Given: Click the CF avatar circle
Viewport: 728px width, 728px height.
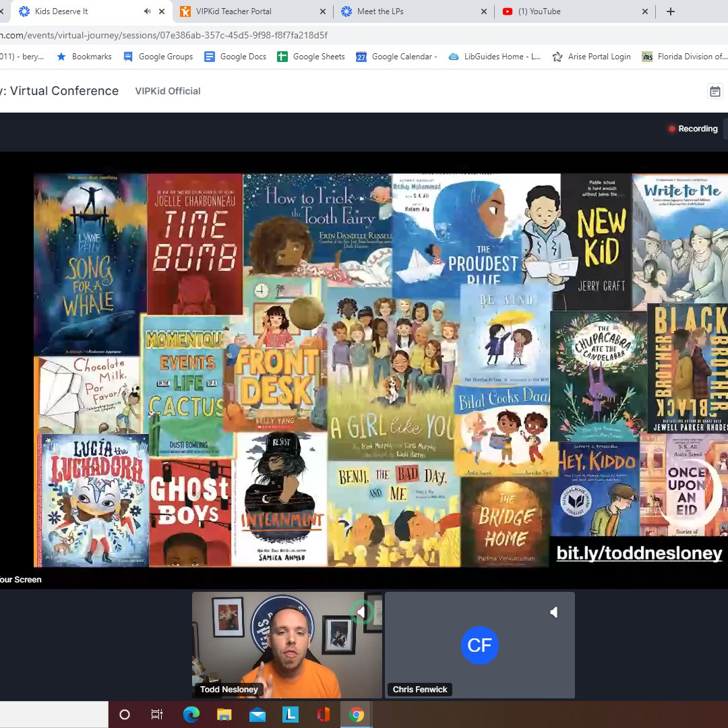Looking at the screenshot, I should point(480,645).
